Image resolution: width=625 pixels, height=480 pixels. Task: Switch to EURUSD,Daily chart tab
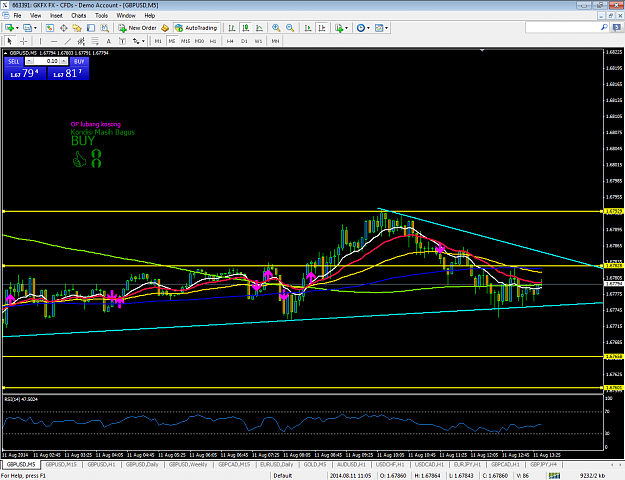click(277, 464)
